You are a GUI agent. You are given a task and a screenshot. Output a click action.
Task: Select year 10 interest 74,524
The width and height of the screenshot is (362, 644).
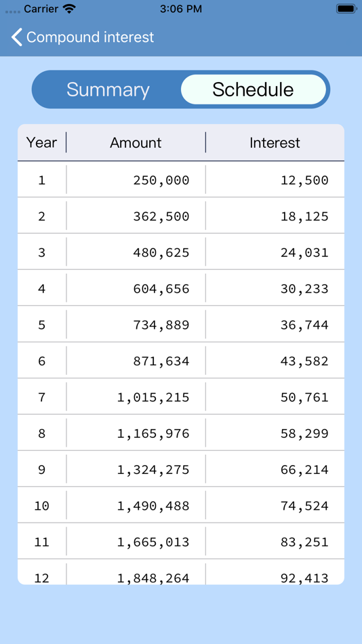[x=304, y=506]
